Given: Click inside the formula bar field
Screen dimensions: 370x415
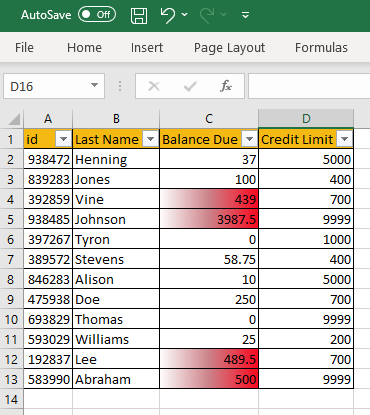Looking at the screenshot, I should [x=309, y=86].
